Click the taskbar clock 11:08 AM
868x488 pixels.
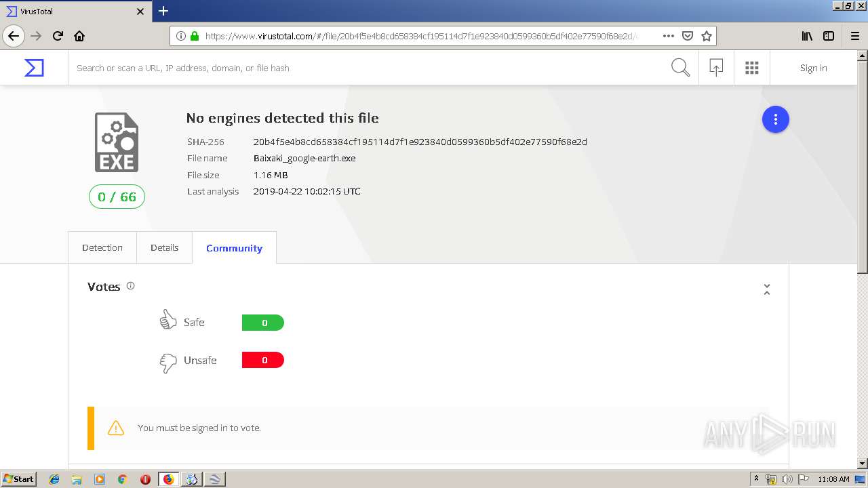[x=833, y=479]
